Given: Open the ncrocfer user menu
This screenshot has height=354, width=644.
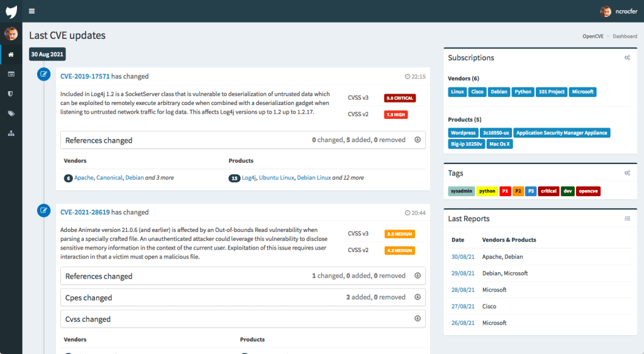Looking at the screenshot, I should pos(619,11).
